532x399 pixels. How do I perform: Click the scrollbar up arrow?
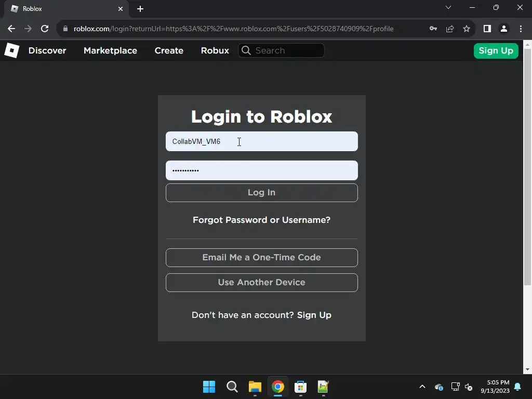(x=527, y=44)
